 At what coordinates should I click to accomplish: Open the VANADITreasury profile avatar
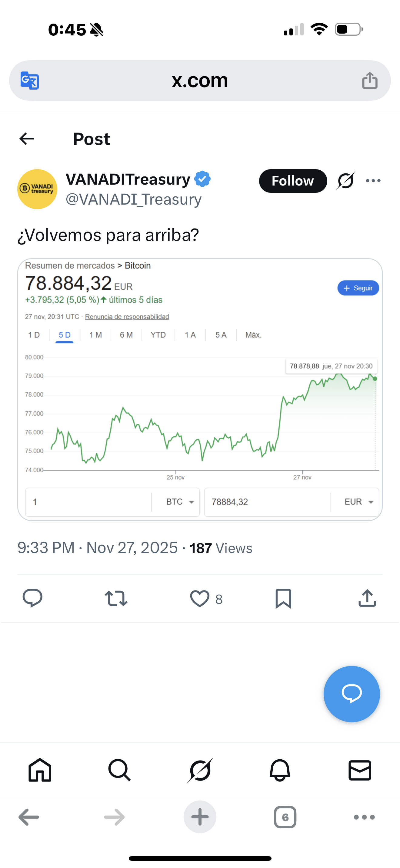(x=37, y=189)
